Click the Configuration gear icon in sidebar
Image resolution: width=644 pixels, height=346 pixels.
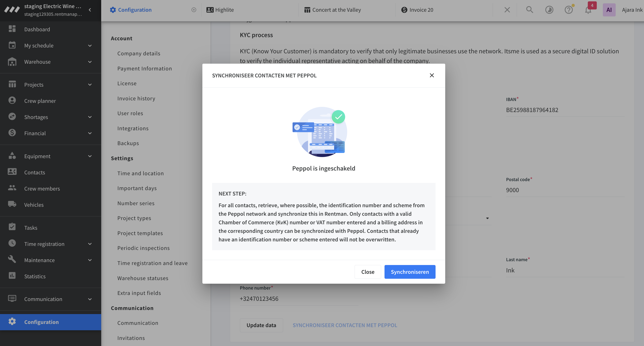12,322
